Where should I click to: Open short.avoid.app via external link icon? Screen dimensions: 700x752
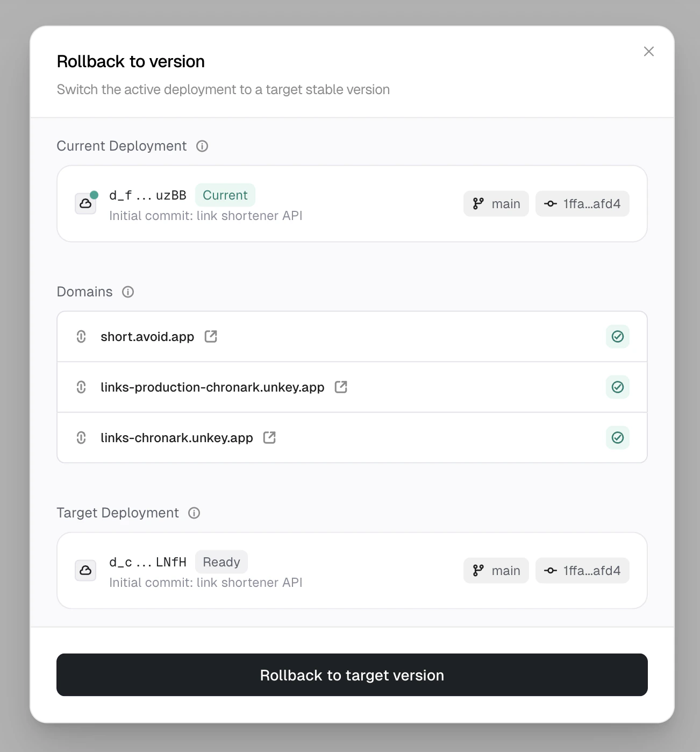coord(210,336)
